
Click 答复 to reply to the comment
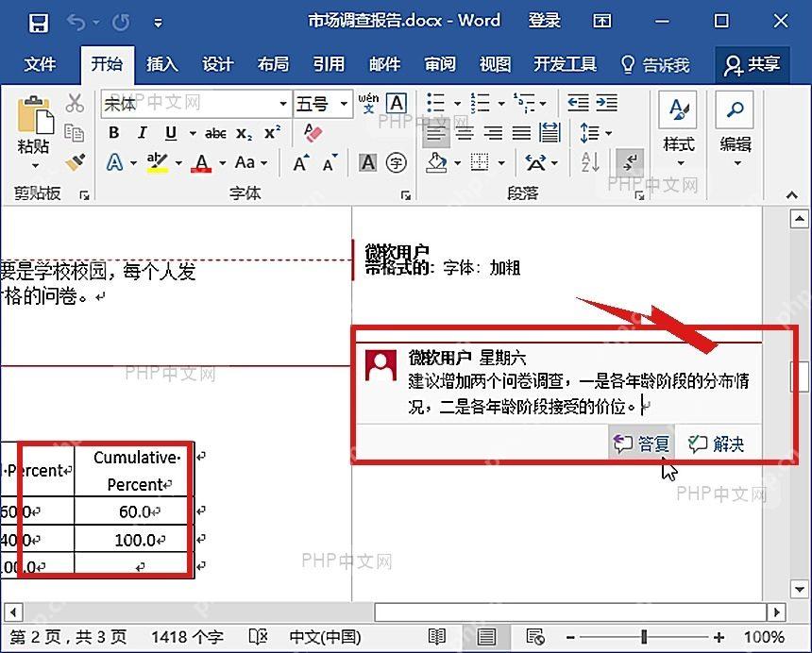641,444
